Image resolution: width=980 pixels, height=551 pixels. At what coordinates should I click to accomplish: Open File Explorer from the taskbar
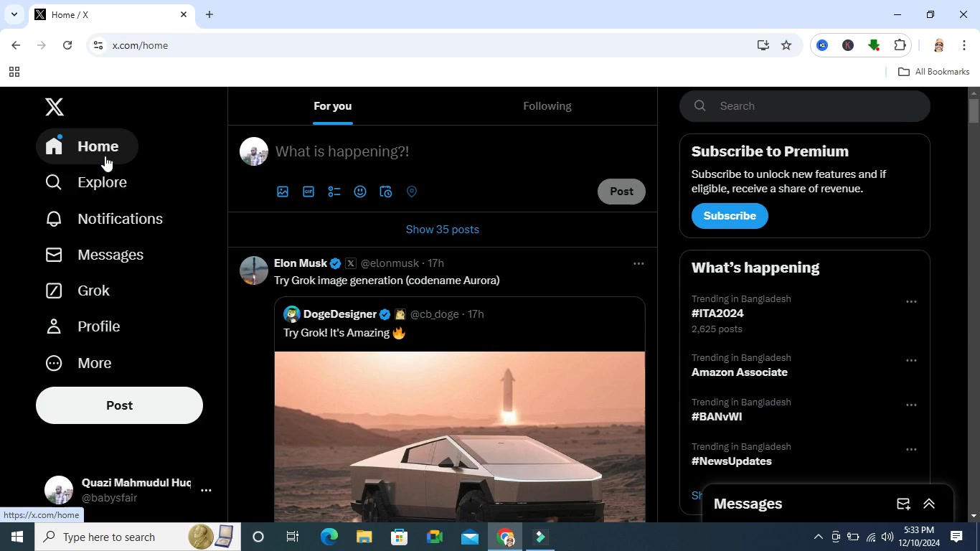(364, 537)
